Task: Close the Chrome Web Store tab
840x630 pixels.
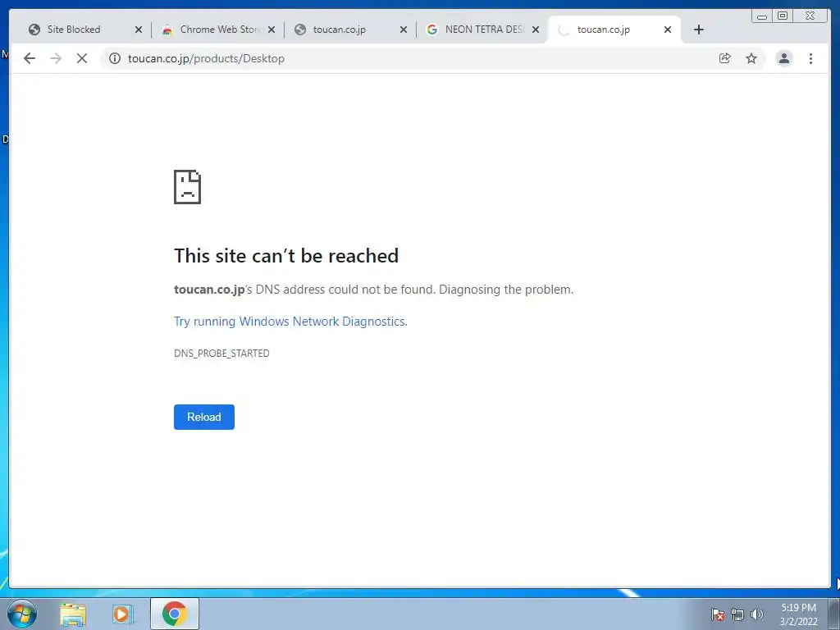Action: (272, 30)
